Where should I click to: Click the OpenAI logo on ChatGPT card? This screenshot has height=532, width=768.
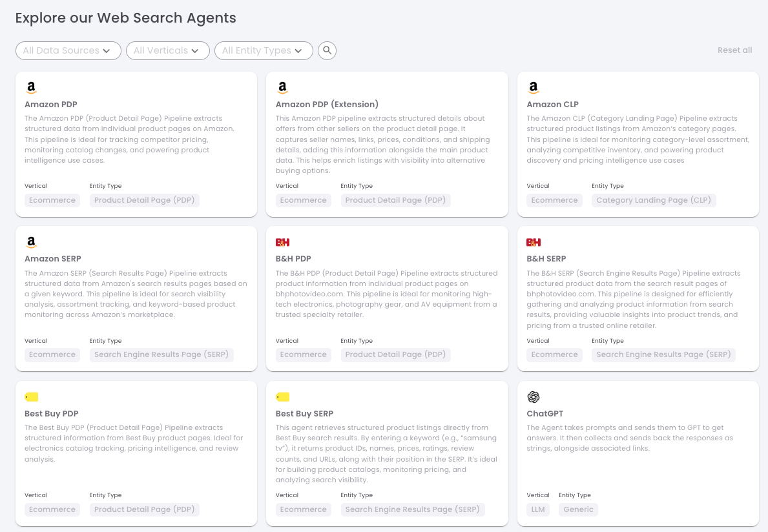tap(534, 397)
